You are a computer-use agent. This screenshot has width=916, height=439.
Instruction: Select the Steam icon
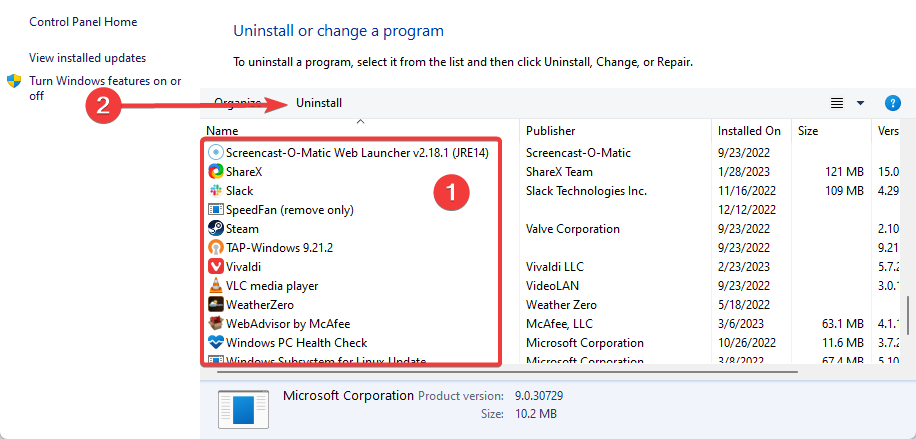(x=216, y=229)
